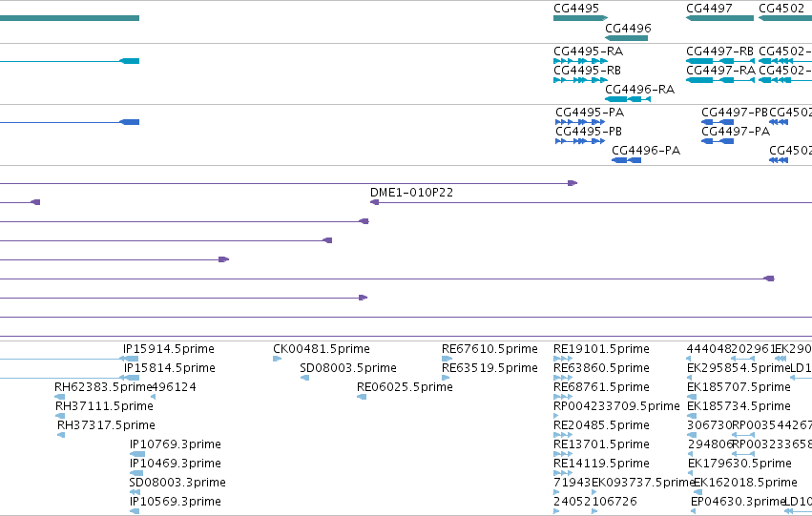Screen dimensions: 812x516
Task: Select the CG4497-RB transcript label
Action: 719,52
